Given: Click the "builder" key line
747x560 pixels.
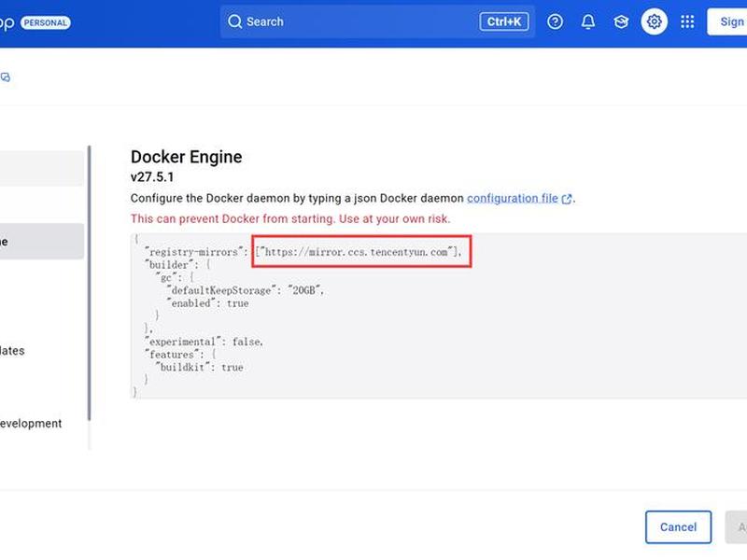Looking at the screenshot, I should click(x=177, y=265).
